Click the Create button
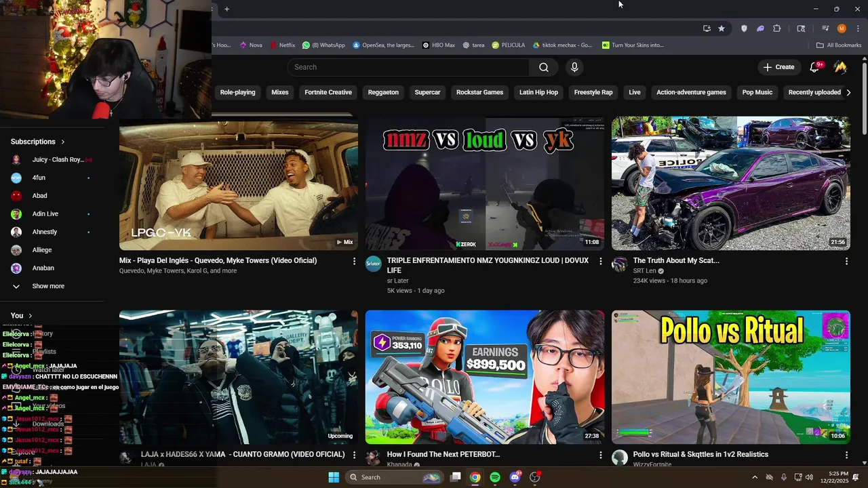Viewport: 868px width, 488px height. pos(778,67)
